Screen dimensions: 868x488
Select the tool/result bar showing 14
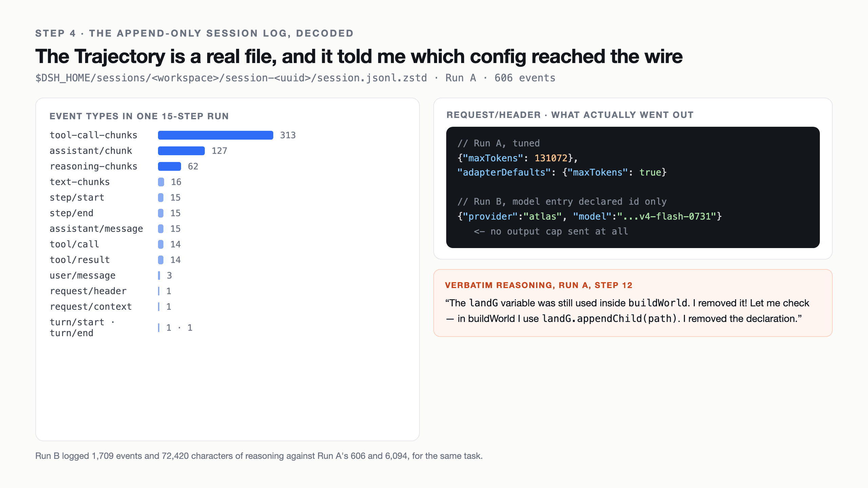[161, 260]
